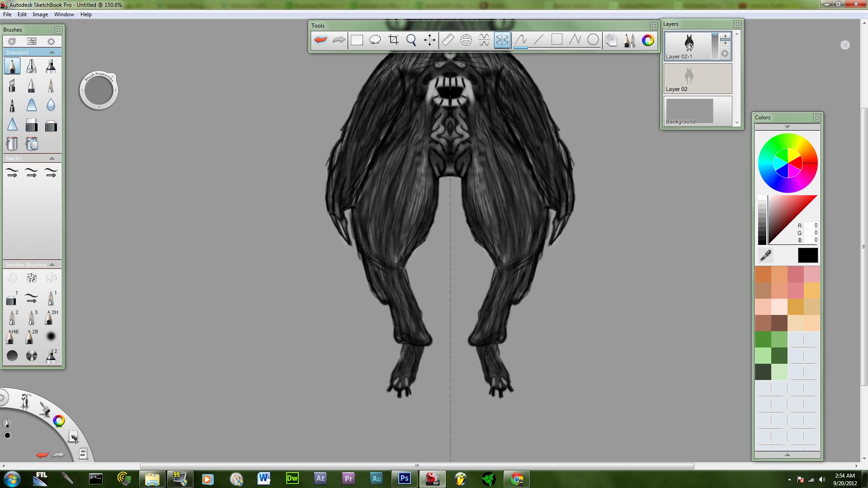Viewport: 868px width, 488px height.
Task: Adjust Layer 02-1 opacity slider
Action: [715, 46]
